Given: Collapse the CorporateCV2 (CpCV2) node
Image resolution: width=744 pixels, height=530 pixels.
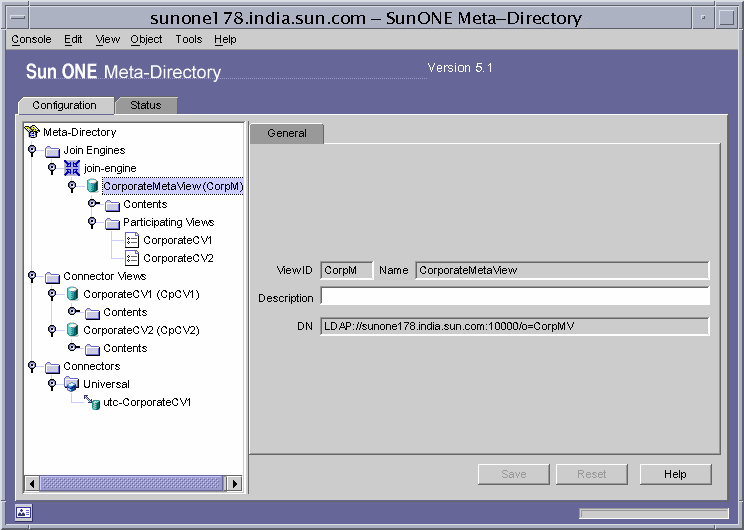Looking at the screenshot, I should (52, 330).
